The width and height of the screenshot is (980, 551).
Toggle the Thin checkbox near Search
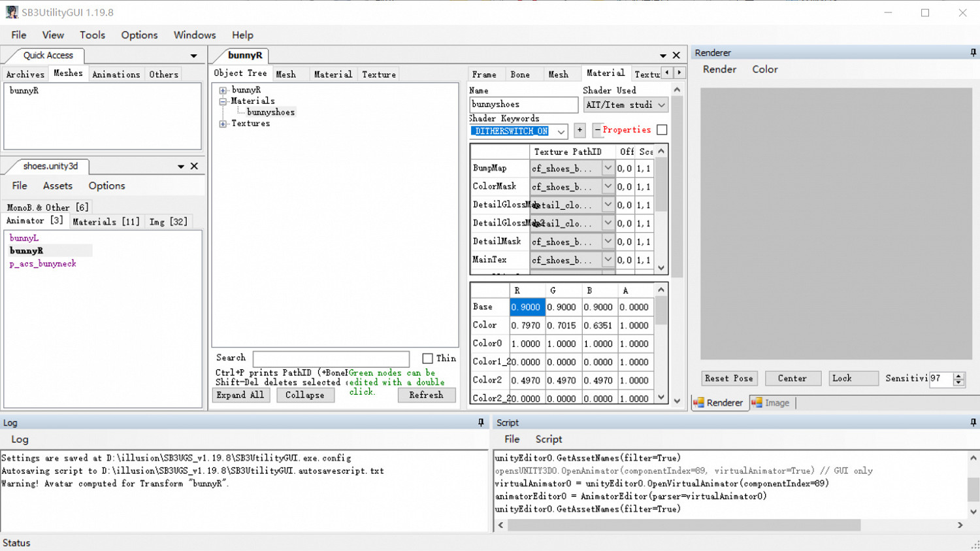[x=427, y=358]
